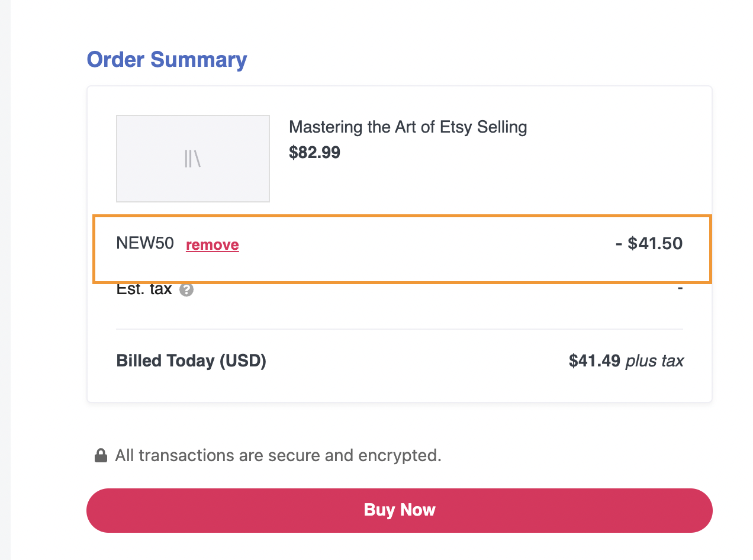Click the Order Summary heading
Screen dimensions: 753x560
(167, 60)
